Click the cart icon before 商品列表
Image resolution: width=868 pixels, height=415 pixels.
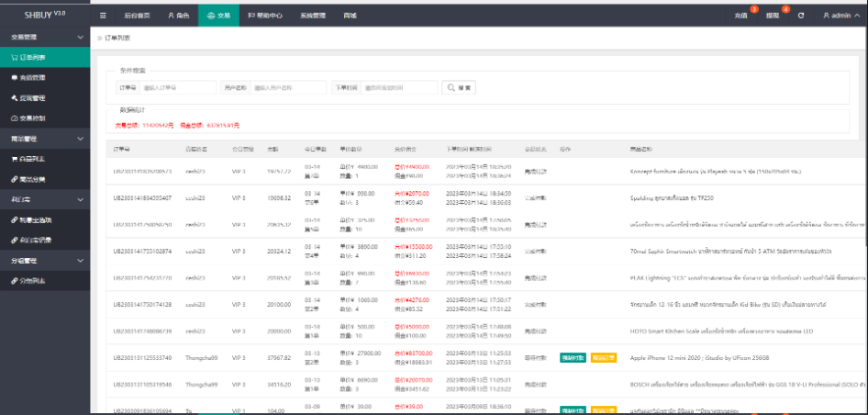tap(15, 159)
